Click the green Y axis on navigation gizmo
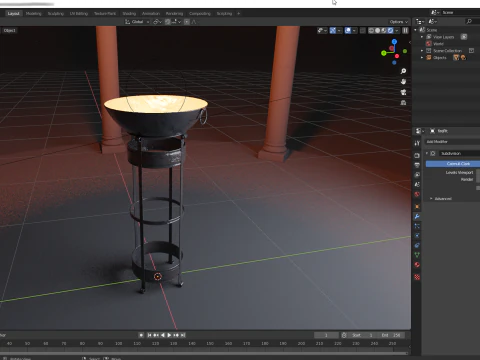Screen dimensions: 480x360 (x=384, y=53)
